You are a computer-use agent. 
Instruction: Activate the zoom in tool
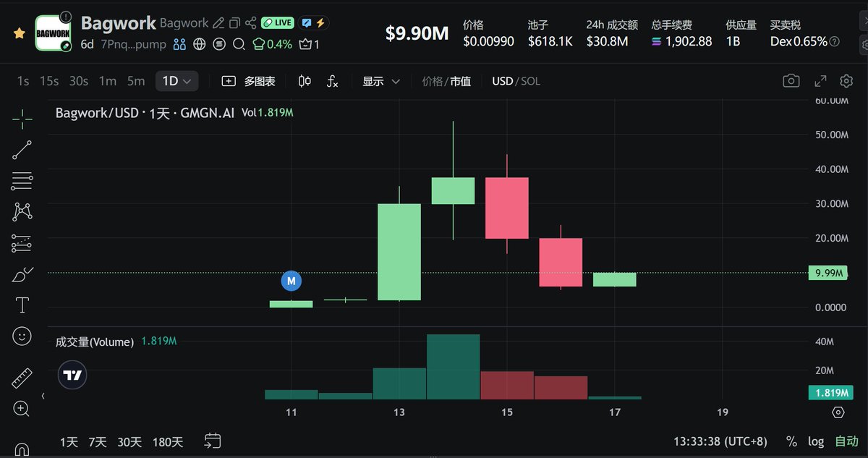tap(22, 409)
